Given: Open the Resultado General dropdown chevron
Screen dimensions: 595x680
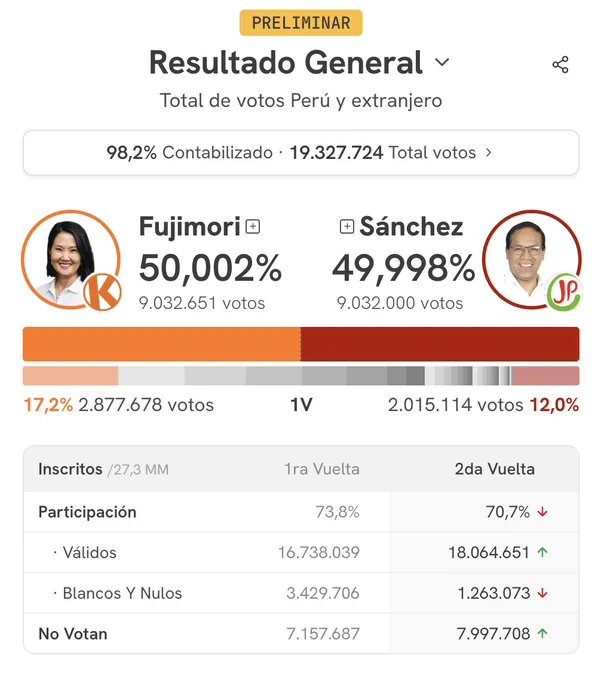Looking at the screenshot, I should pos(442,62).
